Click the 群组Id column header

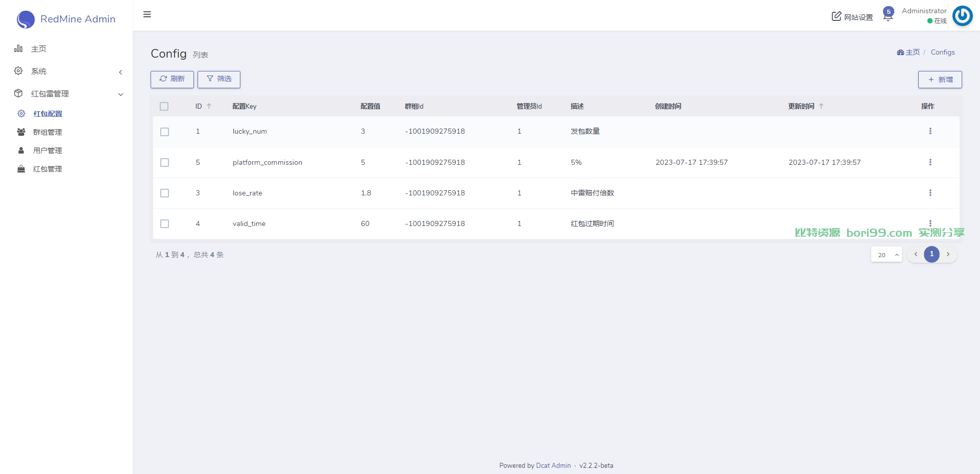[414, 106]
